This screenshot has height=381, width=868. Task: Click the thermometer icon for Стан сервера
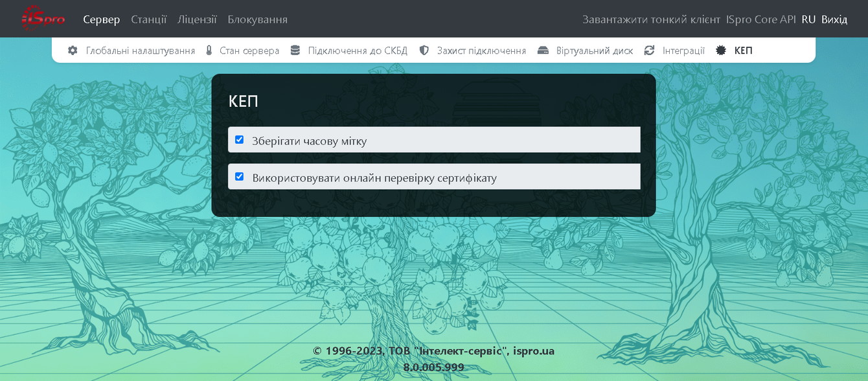[x=209, y=51]
